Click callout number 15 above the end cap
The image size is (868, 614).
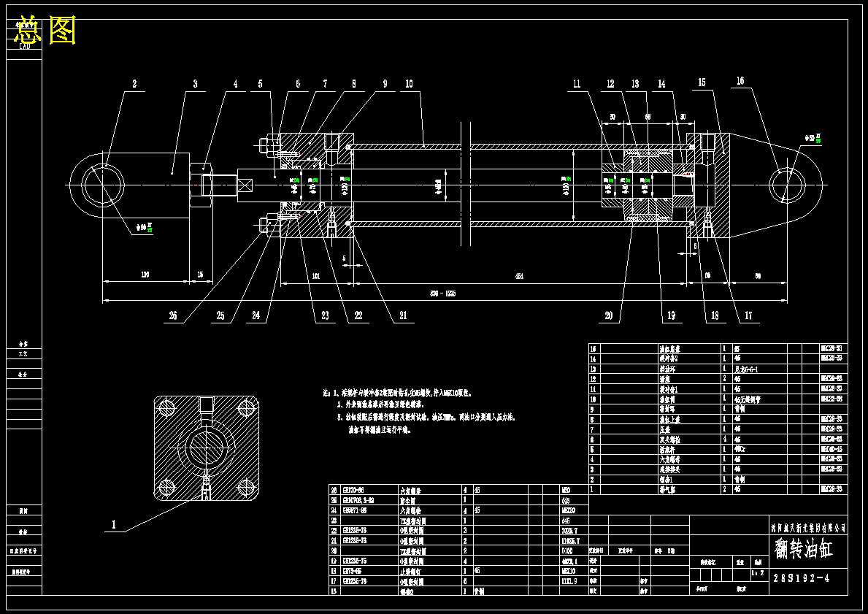(702, 82)
